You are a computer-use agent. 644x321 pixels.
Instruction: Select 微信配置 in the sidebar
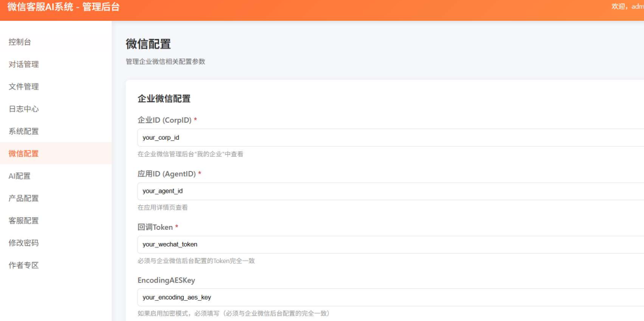click(x=55, y=154)
